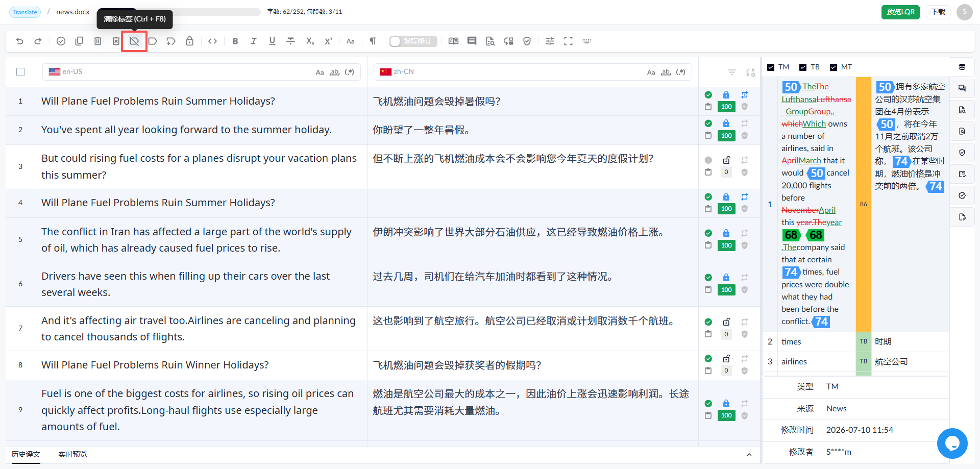Check the select-all segments checkbox
980x469 pixels.
[20, 72]
